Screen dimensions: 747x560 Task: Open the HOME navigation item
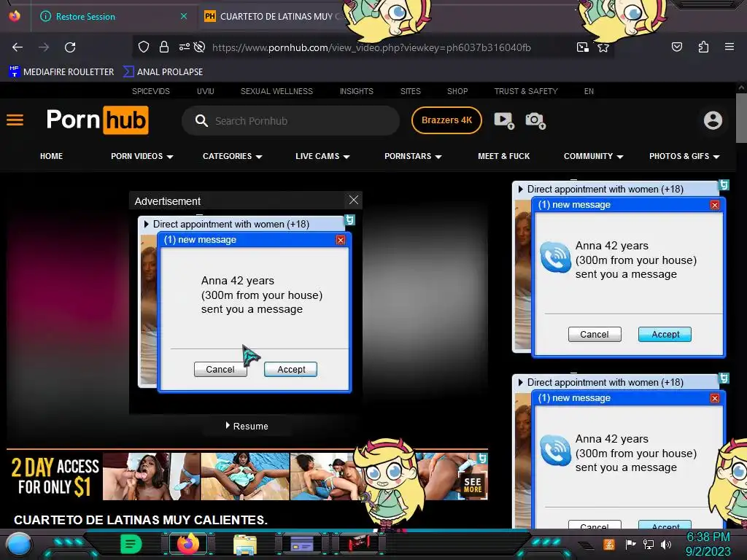pos(52,156)
